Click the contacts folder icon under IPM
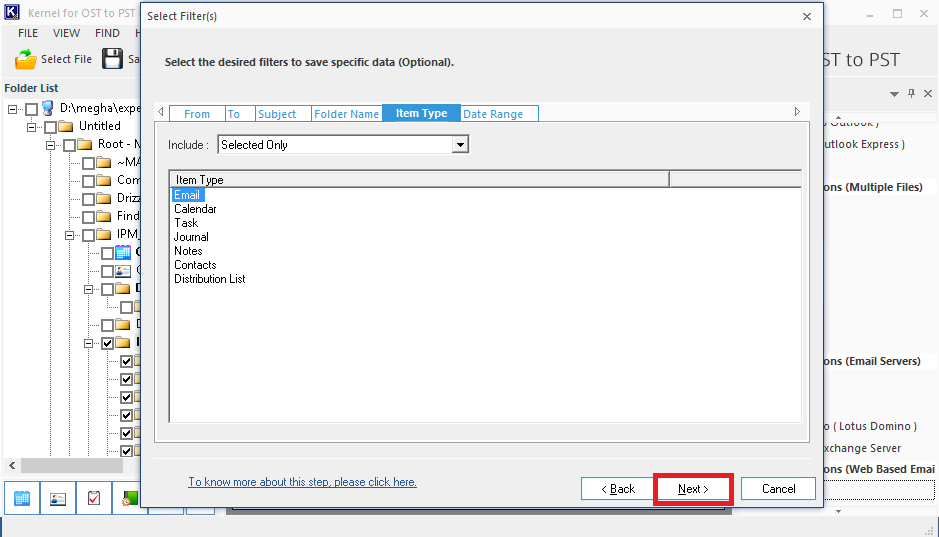Image resolution: width=939 pixels, height=537 pixels. [x=123, y=271]
